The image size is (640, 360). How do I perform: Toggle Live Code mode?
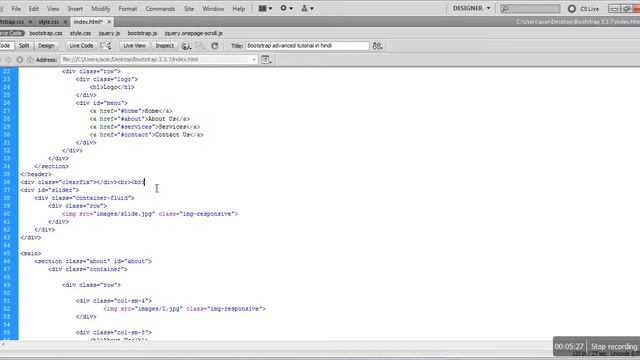click(81, 46)
